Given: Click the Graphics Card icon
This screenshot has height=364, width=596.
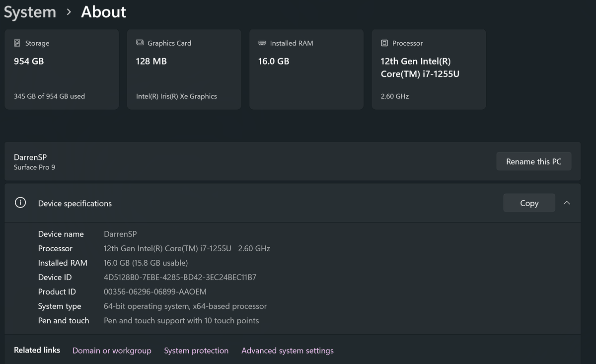Looking at the screenshot, I should (x=140, y=43).
